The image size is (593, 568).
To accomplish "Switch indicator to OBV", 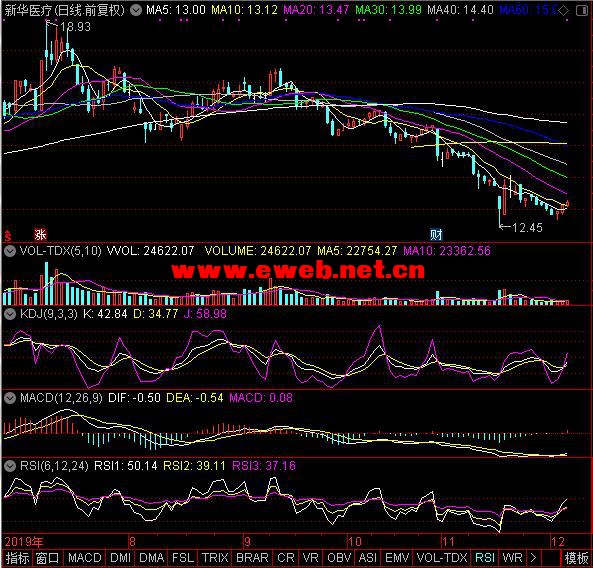I will tap(339, 558).
